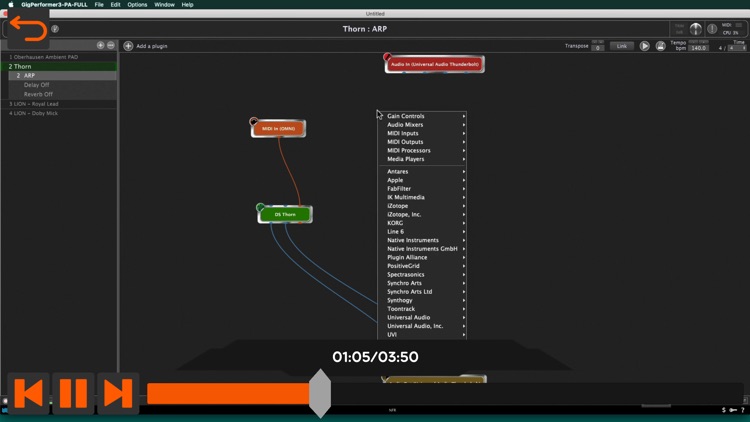Select rackspace 1 Oberhausen Ambient PAD

[x=59, y=57]
